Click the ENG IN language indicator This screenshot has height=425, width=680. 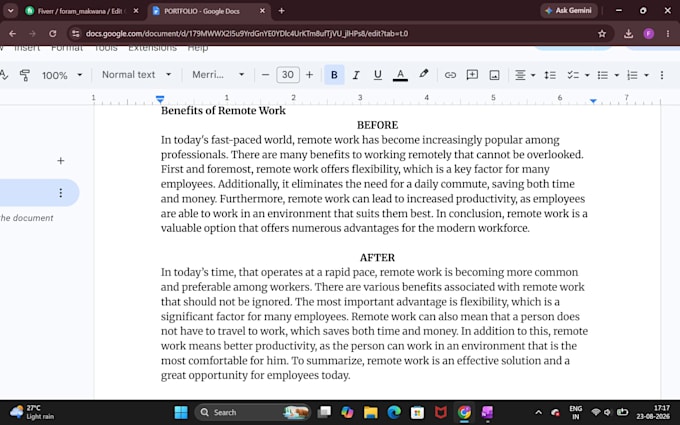click(x=575, y=412)
